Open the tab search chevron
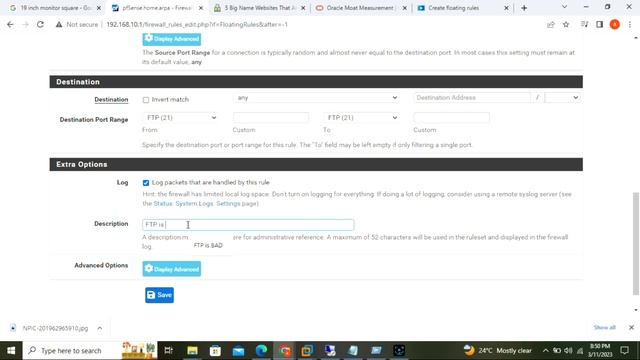640x360 pixels. pyautogui.click(x=564, y=7)
